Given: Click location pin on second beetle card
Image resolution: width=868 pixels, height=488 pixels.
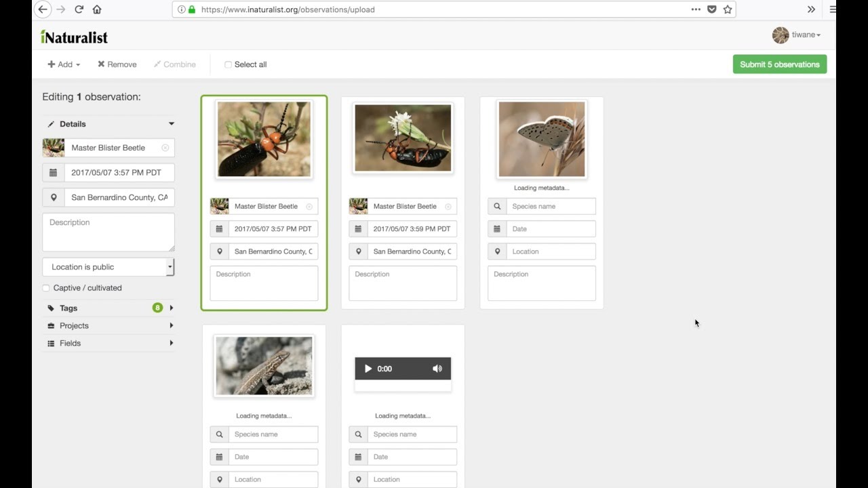Looking at the screenshot, I should [x=358, y=251].
